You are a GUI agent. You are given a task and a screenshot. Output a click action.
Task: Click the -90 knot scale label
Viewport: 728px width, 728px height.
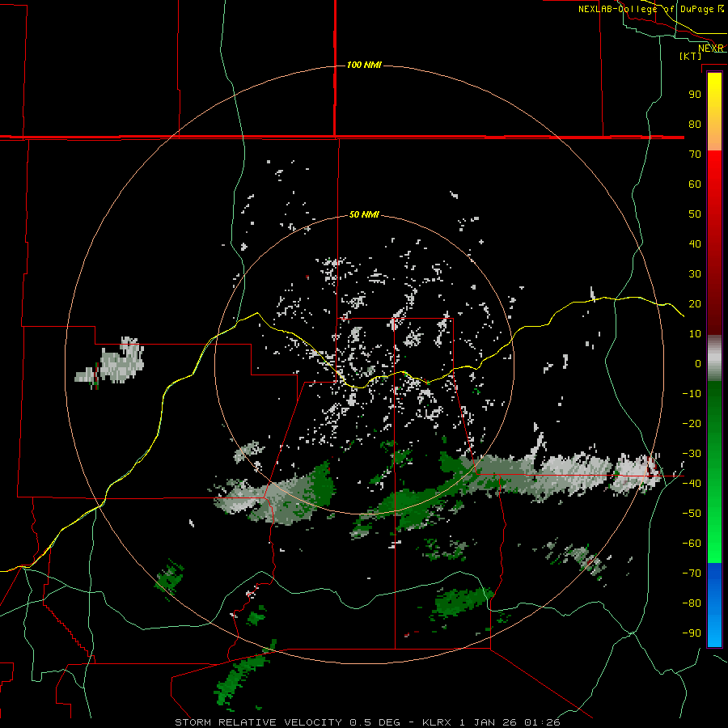pyautogui.click(x=692, y=633)
